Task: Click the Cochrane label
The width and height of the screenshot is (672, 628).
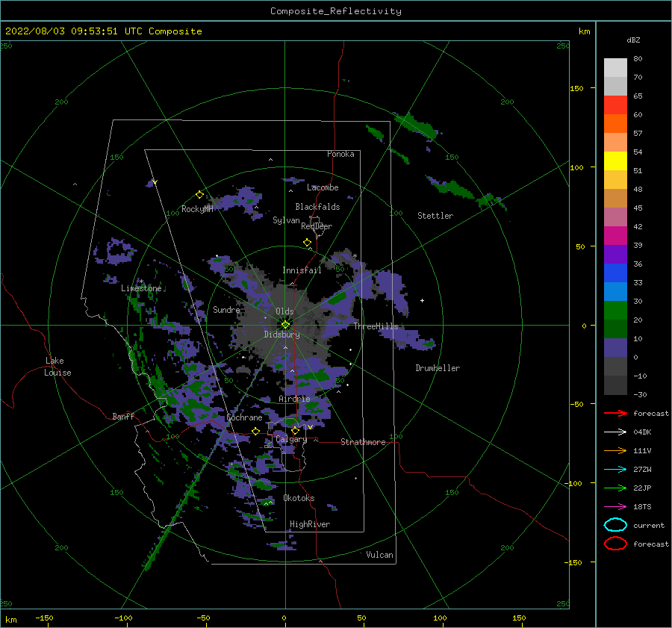Action: (244, 417)
